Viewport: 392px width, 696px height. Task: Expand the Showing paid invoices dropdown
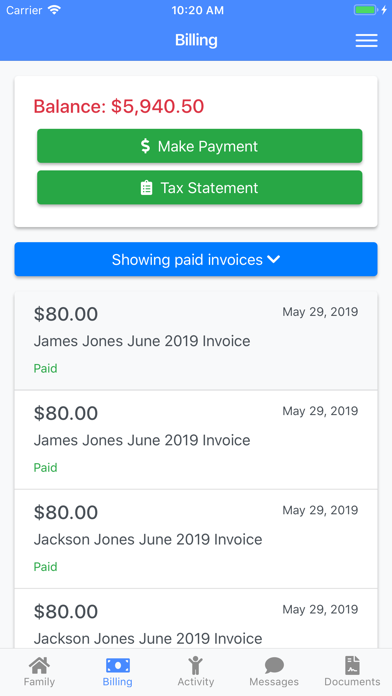point(196,259)
